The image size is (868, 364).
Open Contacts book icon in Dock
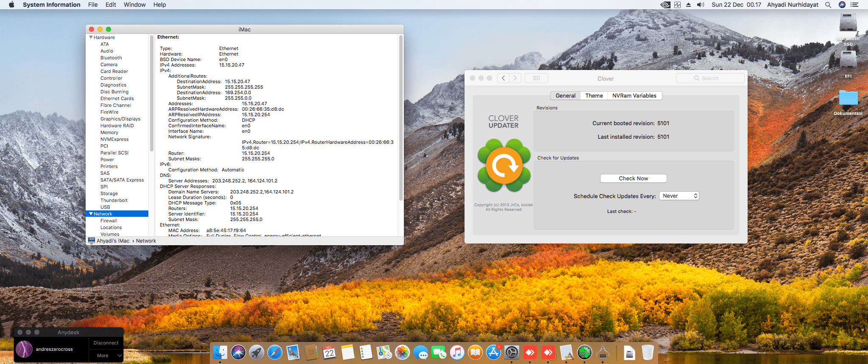pos(311,352)
